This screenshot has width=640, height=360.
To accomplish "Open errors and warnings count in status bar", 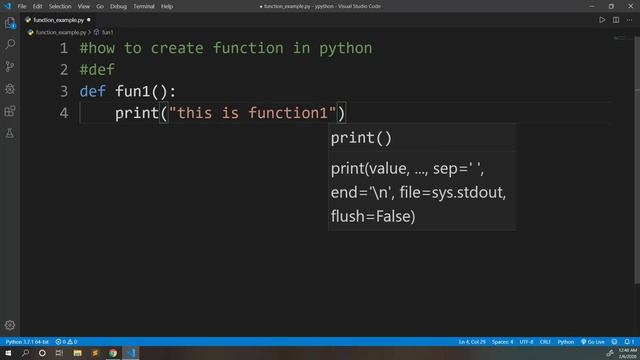I will [x=66, y=342].
